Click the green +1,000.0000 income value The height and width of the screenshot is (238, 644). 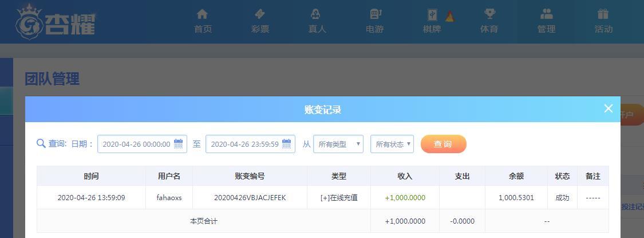coord(405,198)
